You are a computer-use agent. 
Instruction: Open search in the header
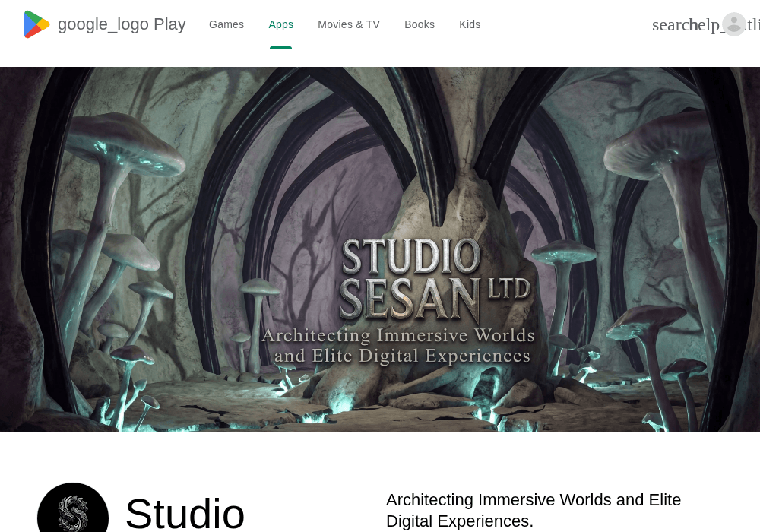pos(670,25)
